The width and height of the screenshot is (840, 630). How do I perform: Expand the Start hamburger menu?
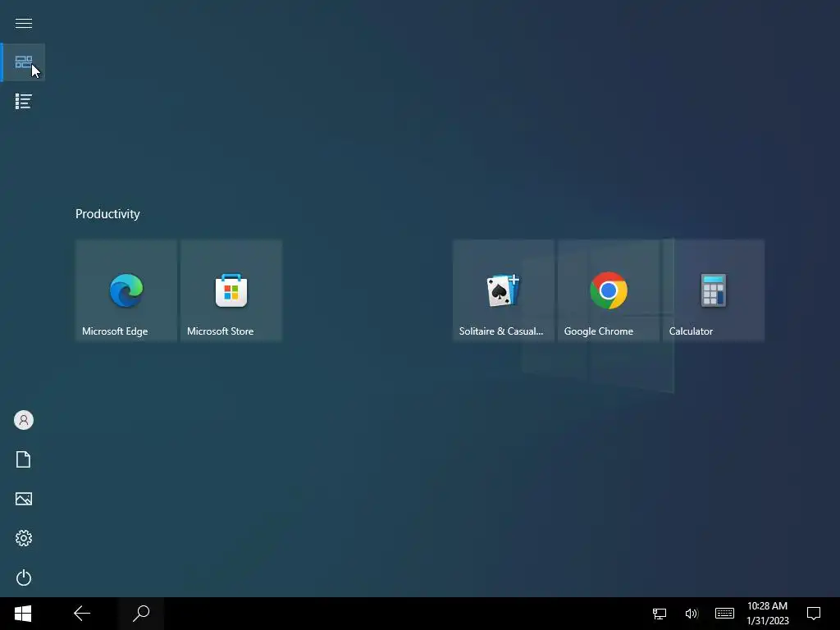24,23
